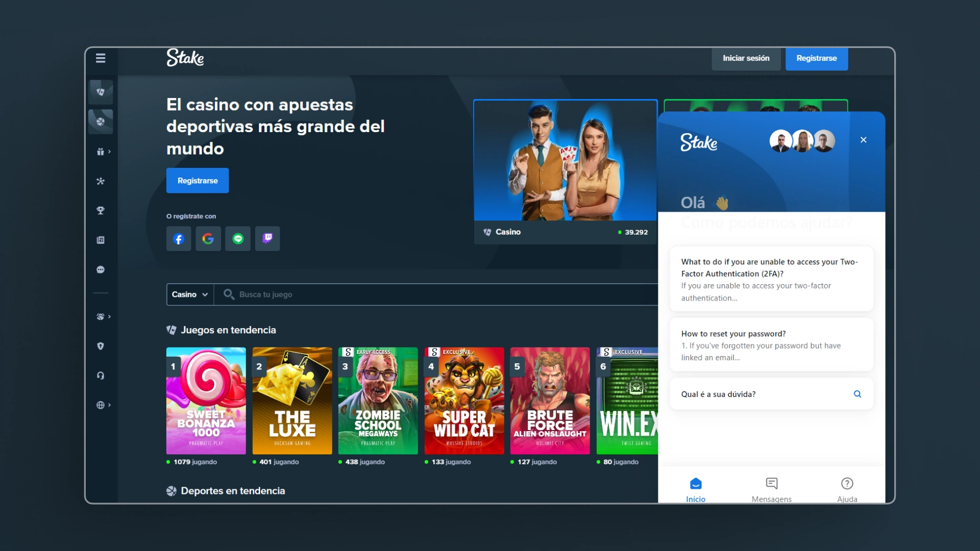Click the Qual é a sua dúvida field
This screenshot has width=980, height=551.
(771, 394)
